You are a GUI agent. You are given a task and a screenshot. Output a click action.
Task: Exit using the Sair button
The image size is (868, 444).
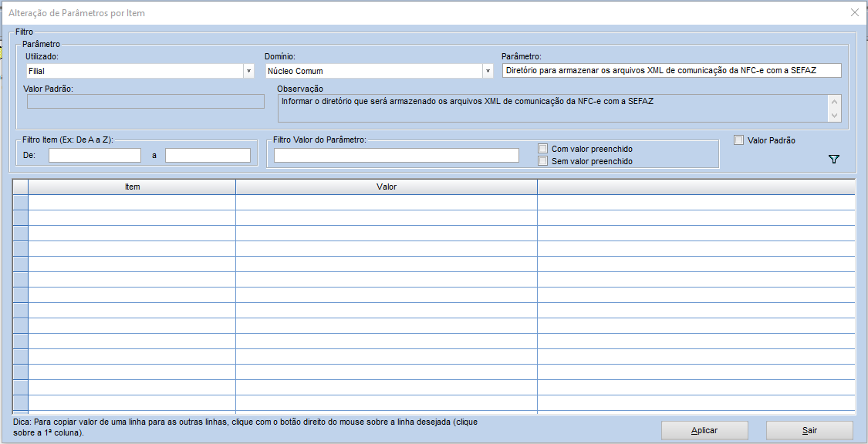809,430
